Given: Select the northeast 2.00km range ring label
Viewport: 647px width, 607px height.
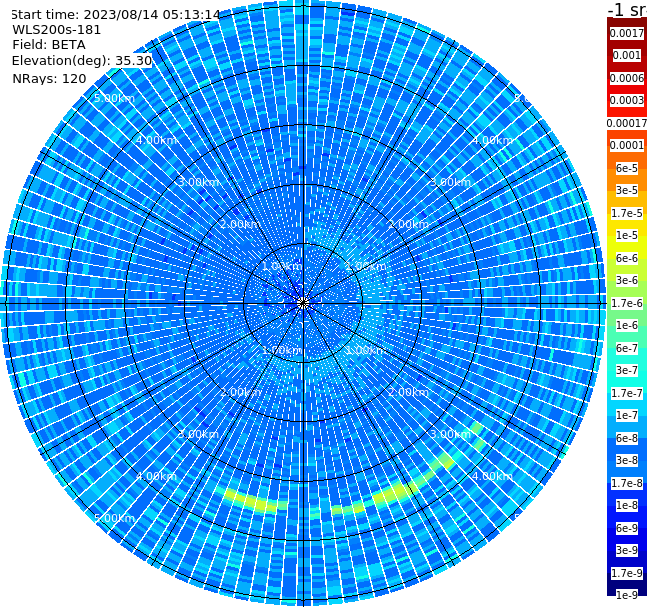Looking at the screenshot, I should 408,224.
